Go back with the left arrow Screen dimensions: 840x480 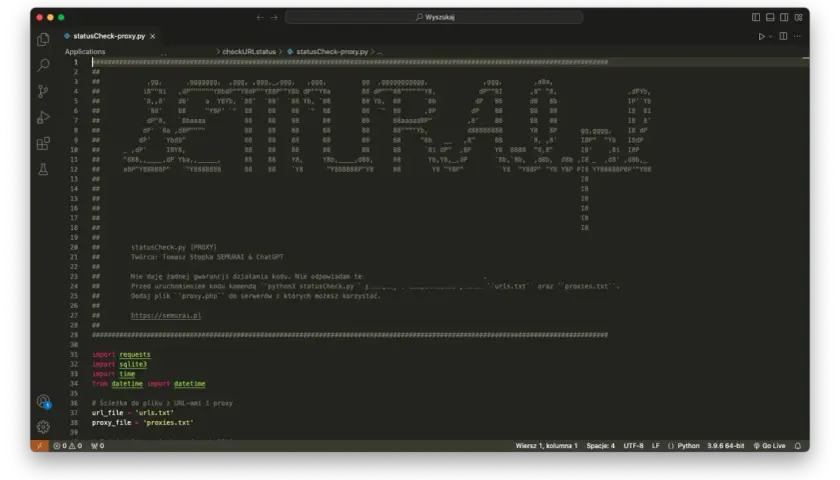pos(260,17)
